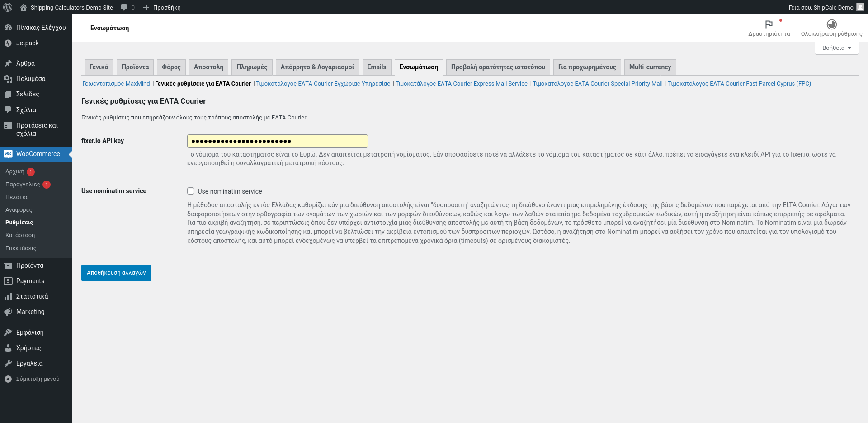Switch to the Multi-currency tab
The width and height of the screenshot is (868, 423).
pos(650,67)
